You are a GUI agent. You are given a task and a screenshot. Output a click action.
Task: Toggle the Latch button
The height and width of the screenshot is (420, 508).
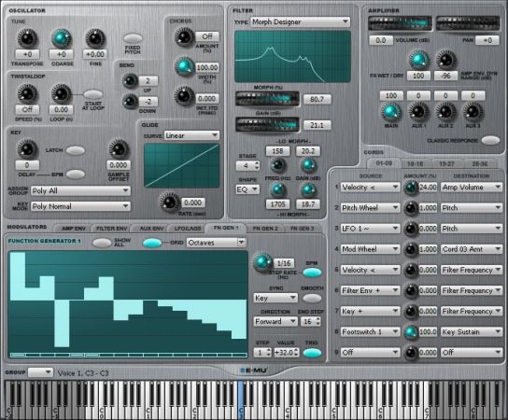(76, 150)
